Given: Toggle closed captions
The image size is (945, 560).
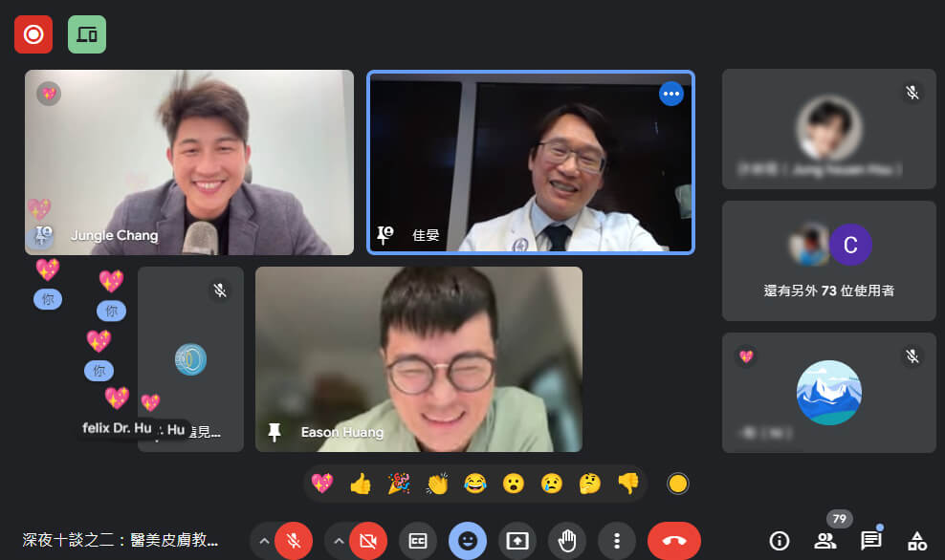Looking at the screenshot, I should click(x=418, y=541).
